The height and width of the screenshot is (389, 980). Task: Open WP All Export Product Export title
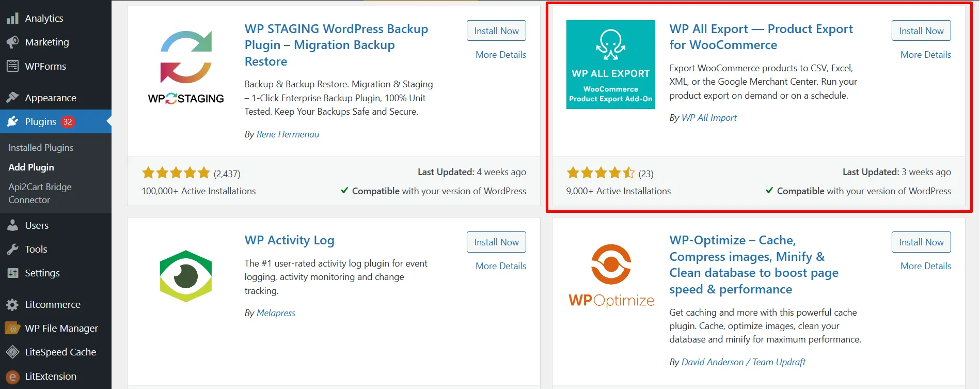[761, 37]
